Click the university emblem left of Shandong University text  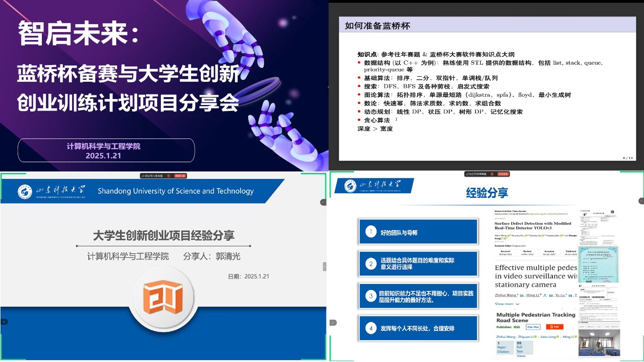(25, 191)
